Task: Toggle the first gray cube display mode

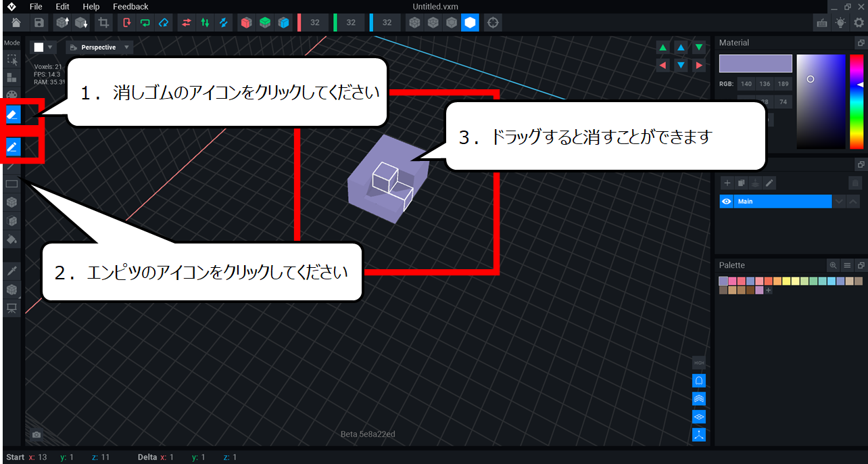Action: [414, 22]
